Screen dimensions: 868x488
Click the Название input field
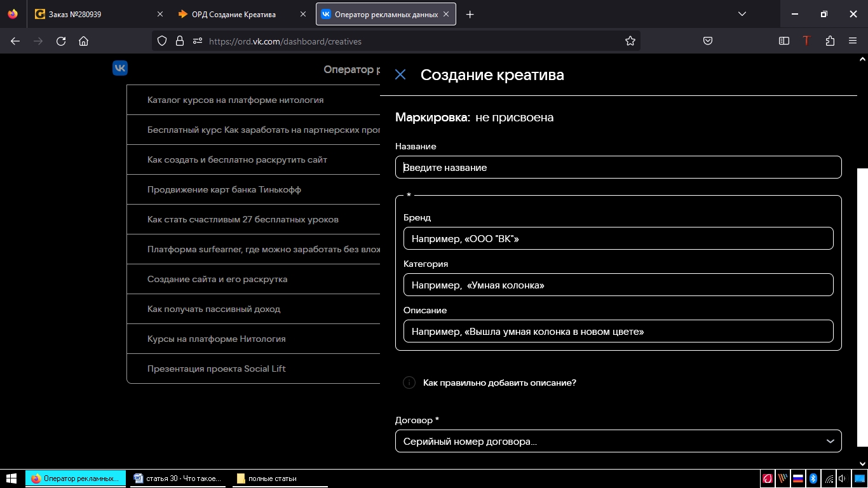click(x=618, y=167)
